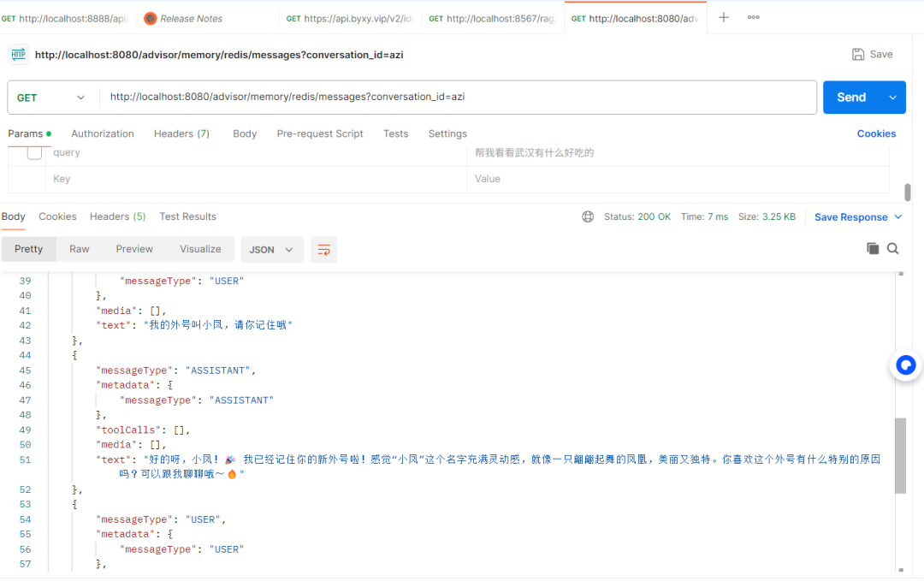The height and width of the screenshot is (581, 924).
Task: Click the query key cell
Action: tap(256, 152)
